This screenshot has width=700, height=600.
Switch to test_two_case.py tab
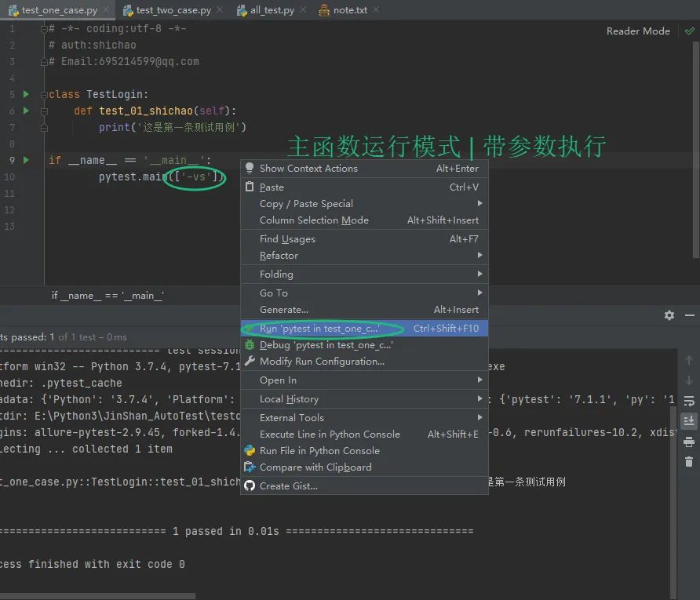click(x=173, y=10)
